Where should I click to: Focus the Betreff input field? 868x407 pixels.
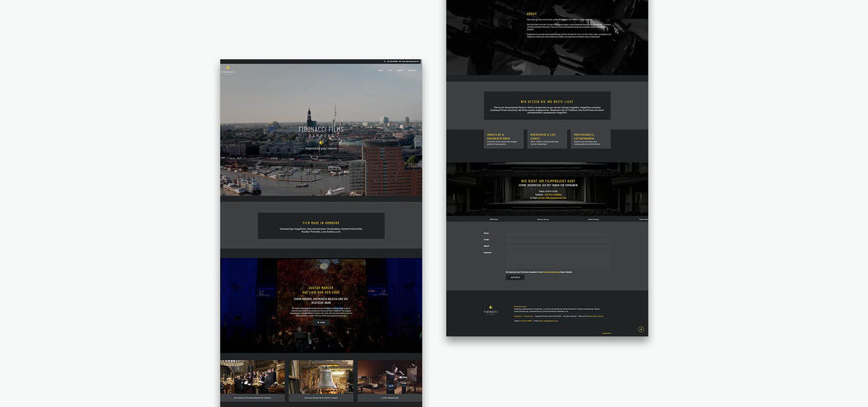[558, 246]
